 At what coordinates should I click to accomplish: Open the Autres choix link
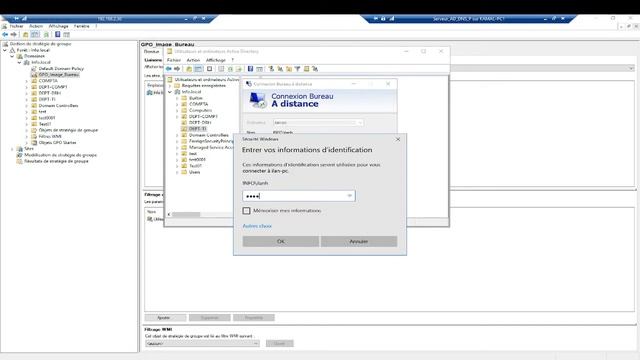[x=257, y=226]
